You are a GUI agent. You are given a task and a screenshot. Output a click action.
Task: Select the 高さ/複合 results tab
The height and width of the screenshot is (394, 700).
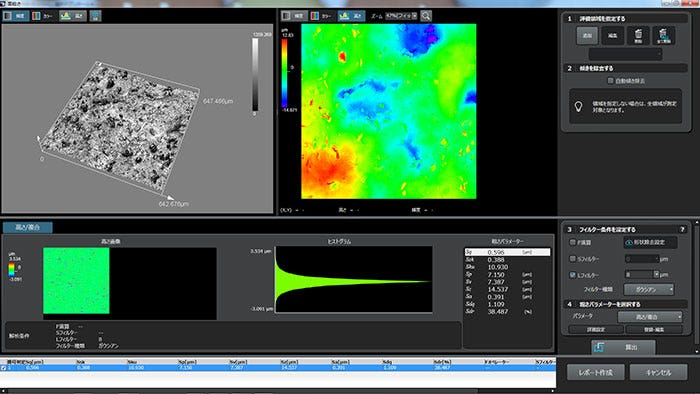[x=28, y=227]
